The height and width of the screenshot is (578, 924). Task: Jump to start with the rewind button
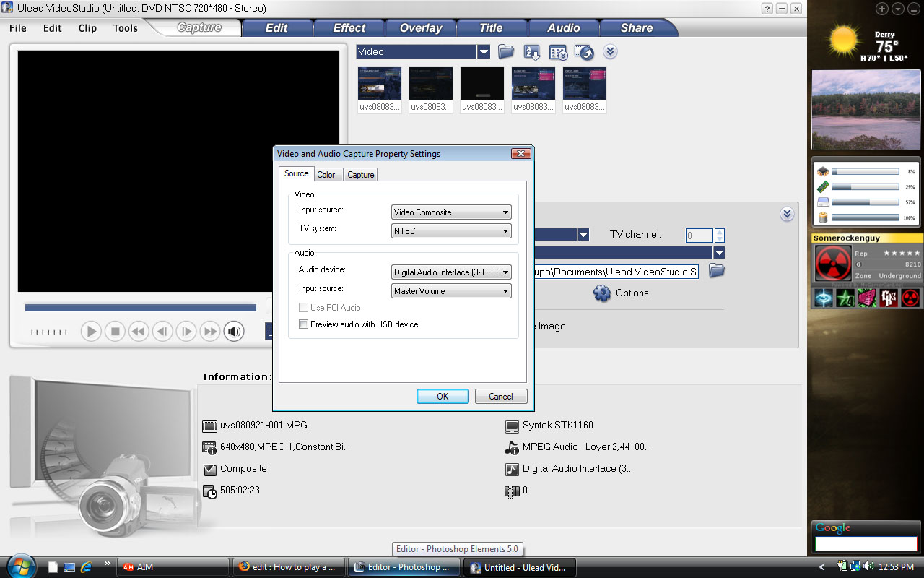coord(139,332)
